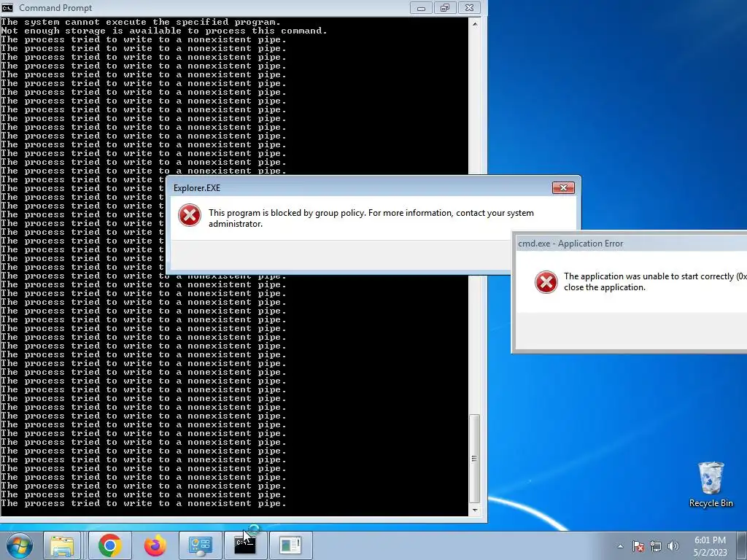Click the 'blocked by group policy' message text
This screenshot has height=560, width=747.
click(371, 218)
